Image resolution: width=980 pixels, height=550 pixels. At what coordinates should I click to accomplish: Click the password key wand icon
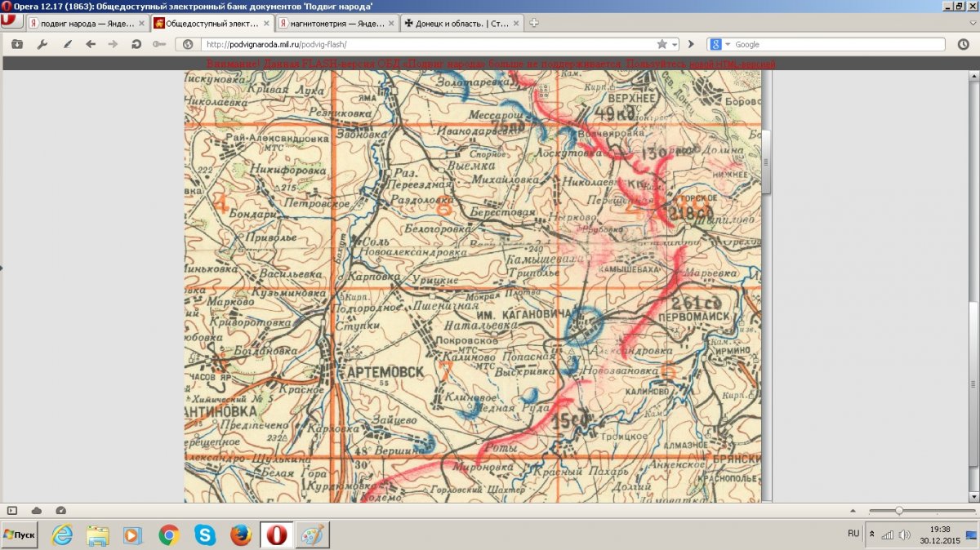pos(159,44)
